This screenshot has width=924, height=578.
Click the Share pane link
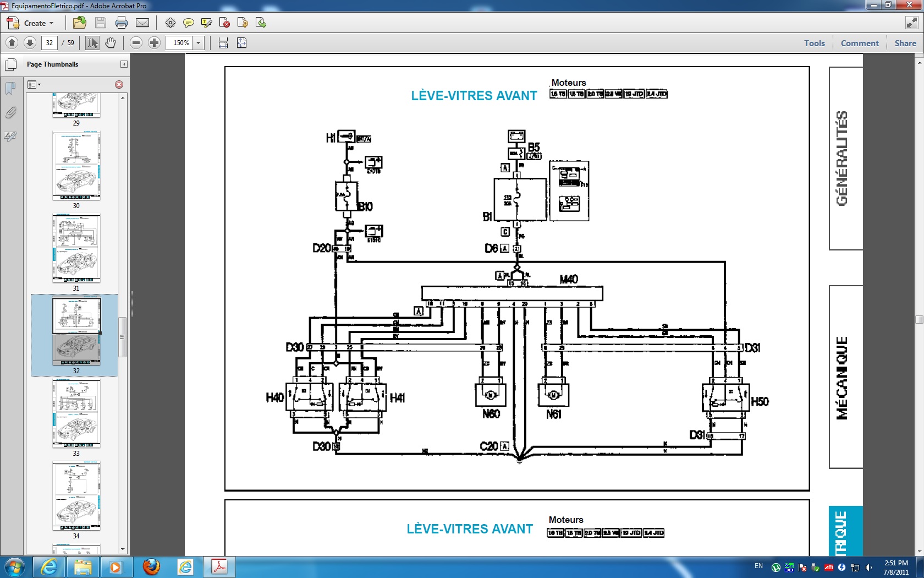coord(905,43)
